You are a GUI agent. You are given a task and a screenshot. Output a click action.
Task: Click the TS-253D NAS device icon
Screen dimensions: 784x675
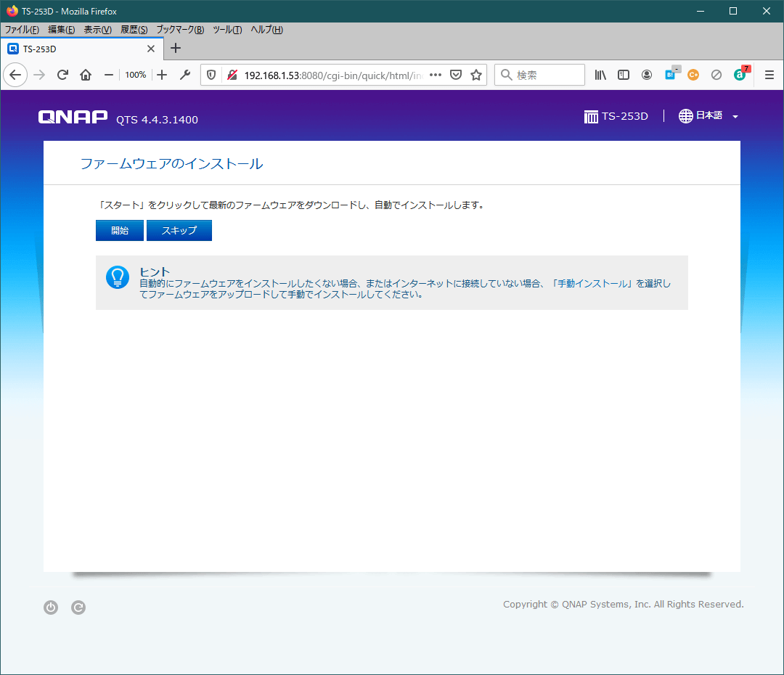(x=591, y=117)
